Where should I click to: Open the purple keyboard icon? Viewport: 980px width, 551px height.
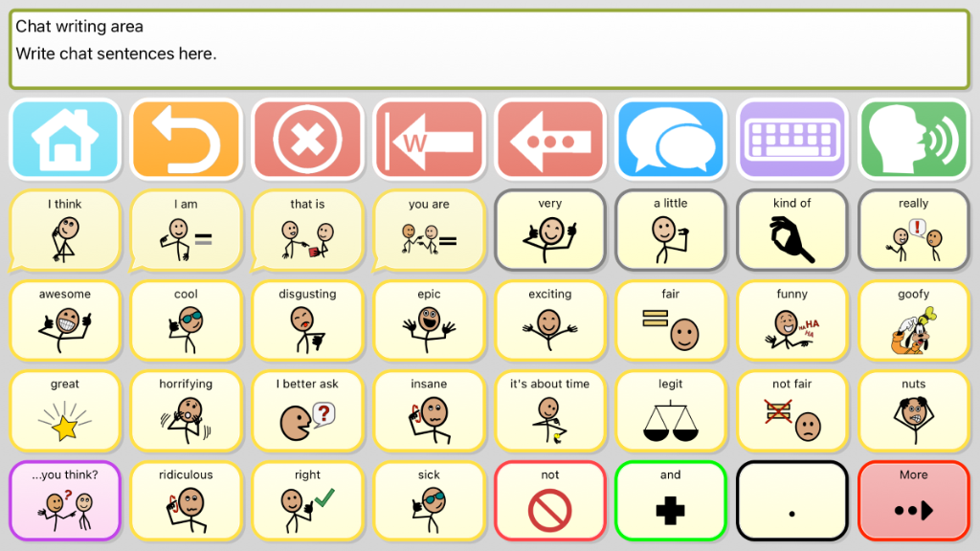[x=791, y=139]
